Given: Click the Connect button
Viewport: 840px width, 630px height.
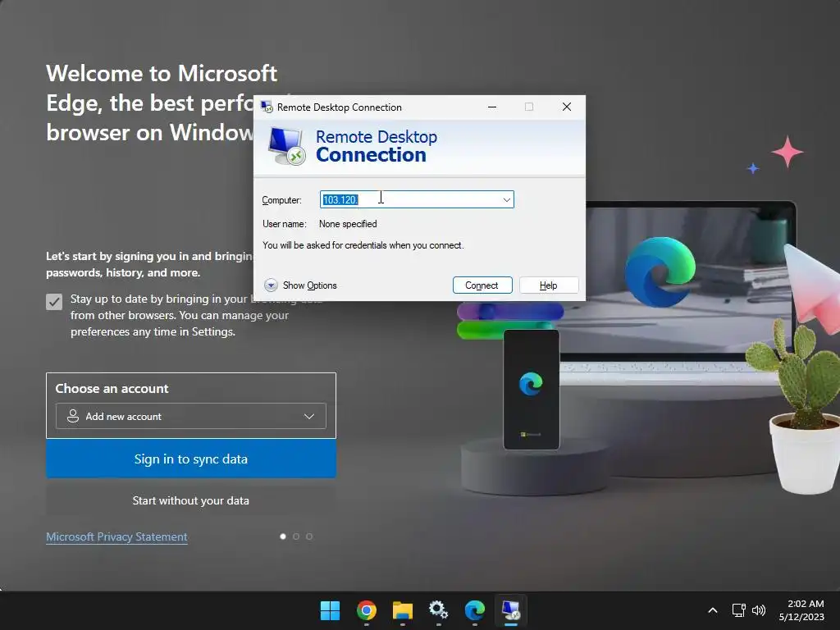Looking at the screenshot, I should point(482,285).
